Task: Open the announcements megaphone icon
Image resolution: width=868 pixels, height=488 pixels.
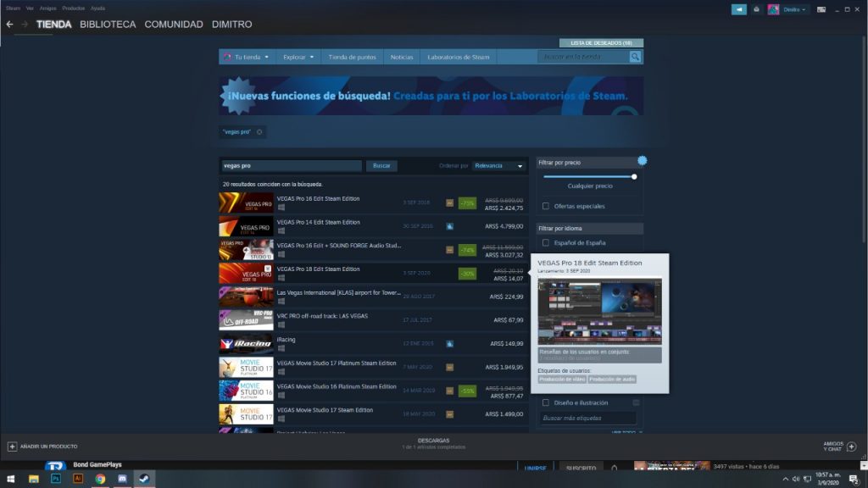Action: pos(738,9)
